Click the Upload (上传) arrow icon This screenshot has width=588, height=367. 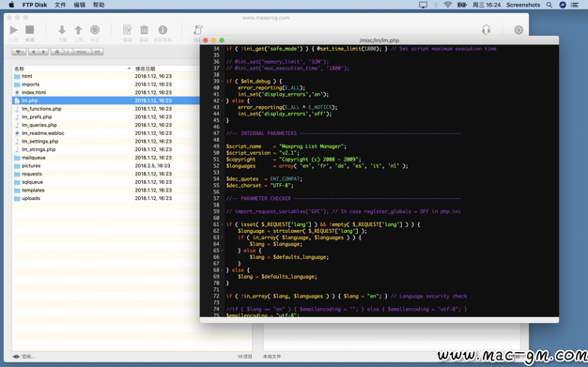click(x=78, y=30)
